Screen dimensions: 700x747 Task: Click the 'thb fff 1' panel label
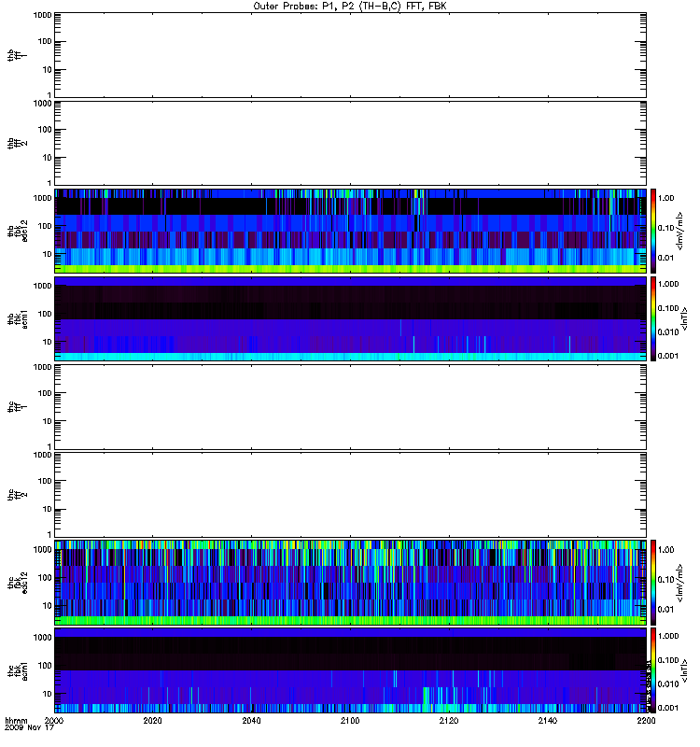[17, 55]
